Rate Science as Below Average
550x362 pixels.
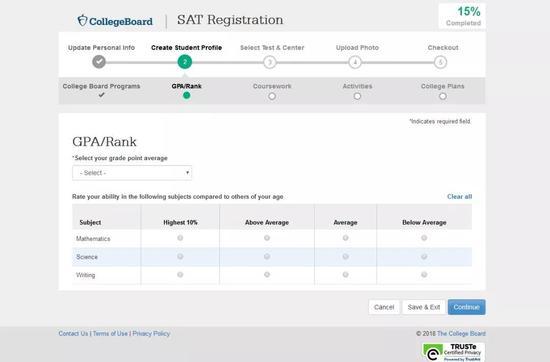pos(424,256)
